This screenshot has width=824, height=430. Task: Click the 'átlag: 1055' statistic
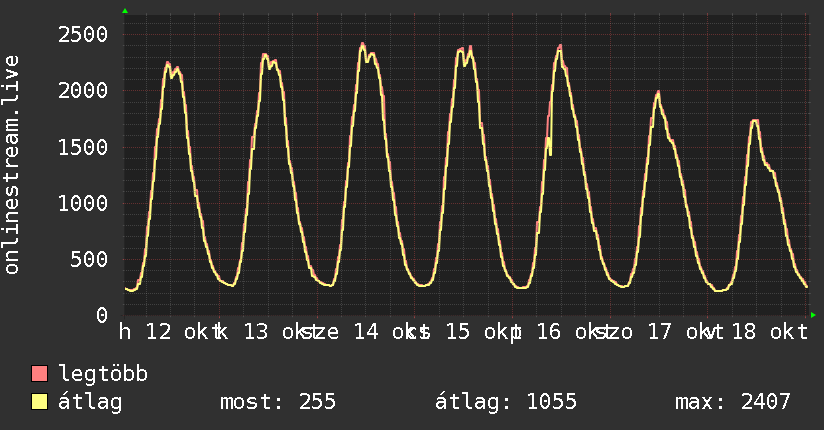pyautogui.click(x=506, y=402)
